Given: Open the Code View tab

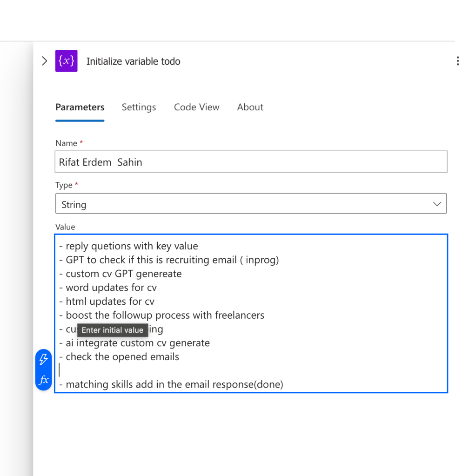Looking at the screenshot, I should 196,107.
